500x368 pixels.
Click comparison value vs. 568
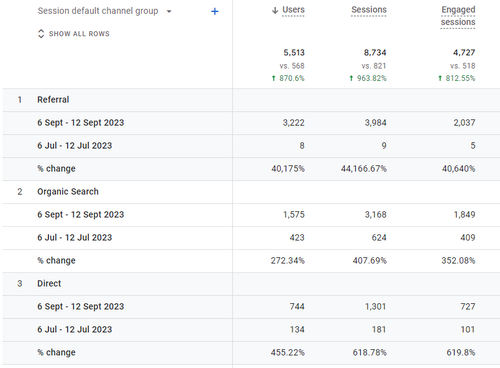292,66
